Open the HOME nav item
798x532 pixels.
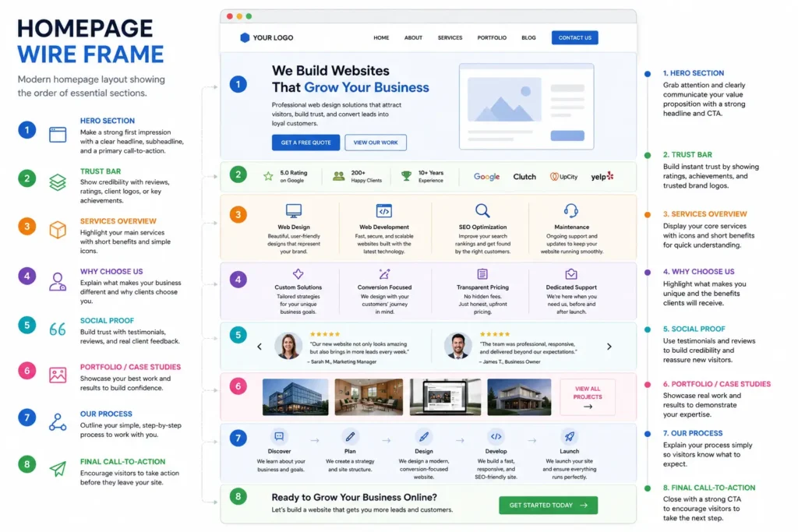381,37
